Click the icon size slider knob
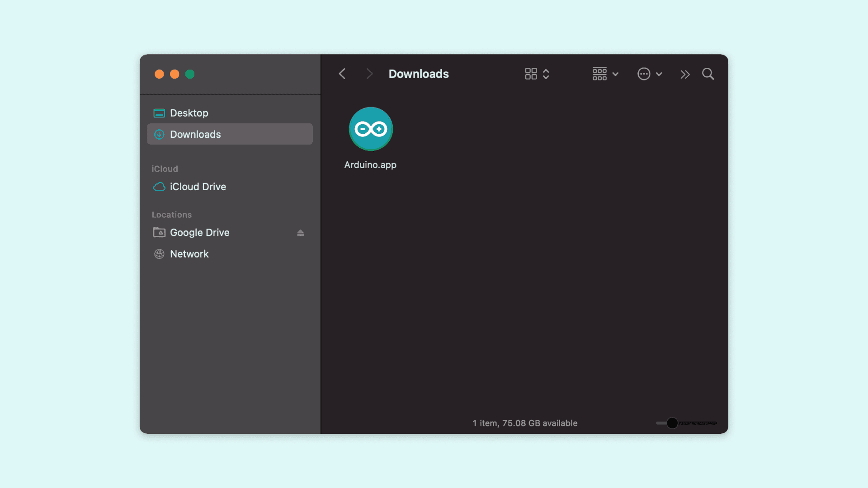Screen dimensions: 868x488 [672, 423]
